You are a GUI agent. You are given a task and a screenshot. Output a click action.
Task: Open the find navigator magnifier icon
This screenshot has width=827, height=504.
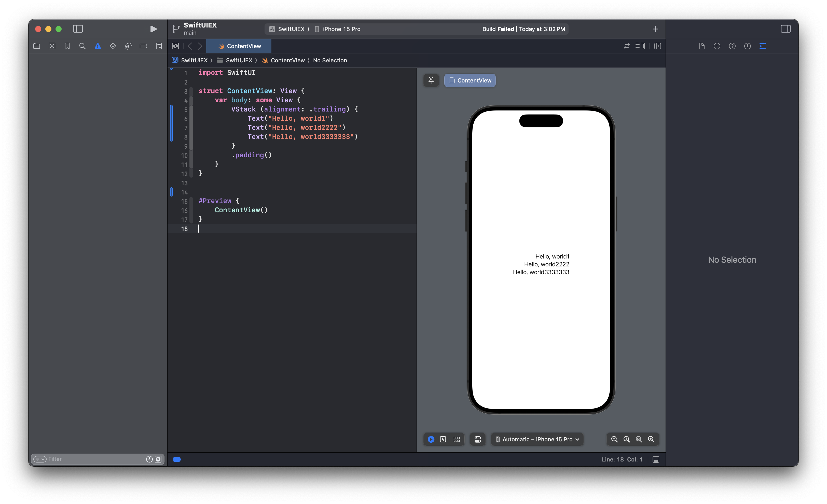pyautogui.click(x=82, y=46)
